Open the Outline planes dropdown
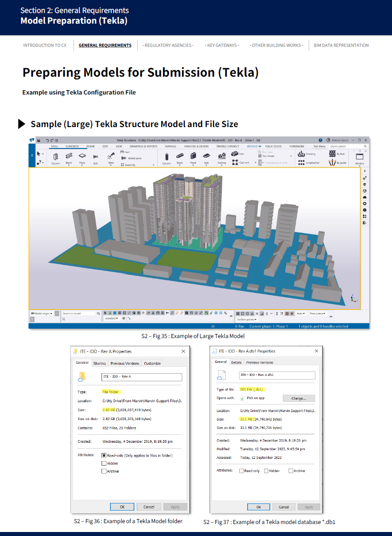The height and width of the screenshot is (536, 392). point(247,319)
